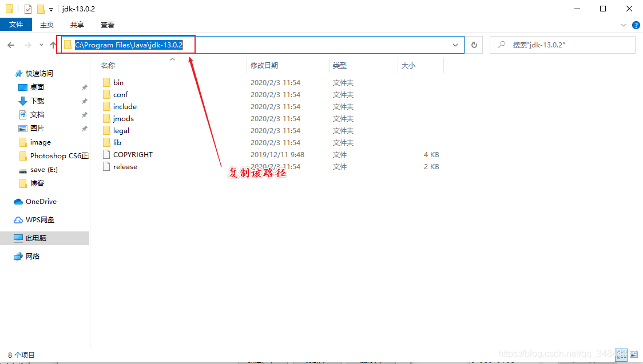The width and height of the screenshot is (643, 364).
Task: Select the bin folder icon
Action: click(106, 83)
